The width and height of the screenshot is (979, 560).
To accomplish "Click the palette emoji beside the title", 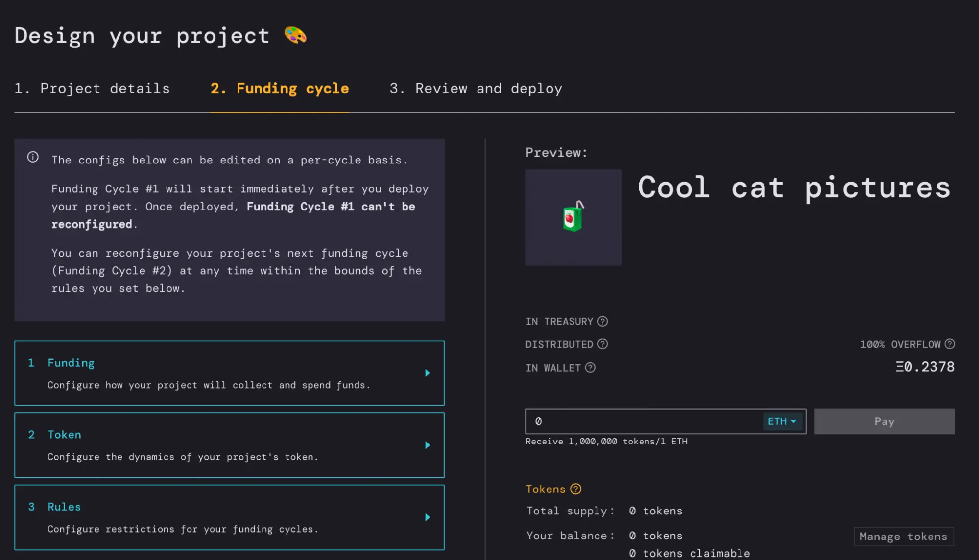I will point(295,35).
